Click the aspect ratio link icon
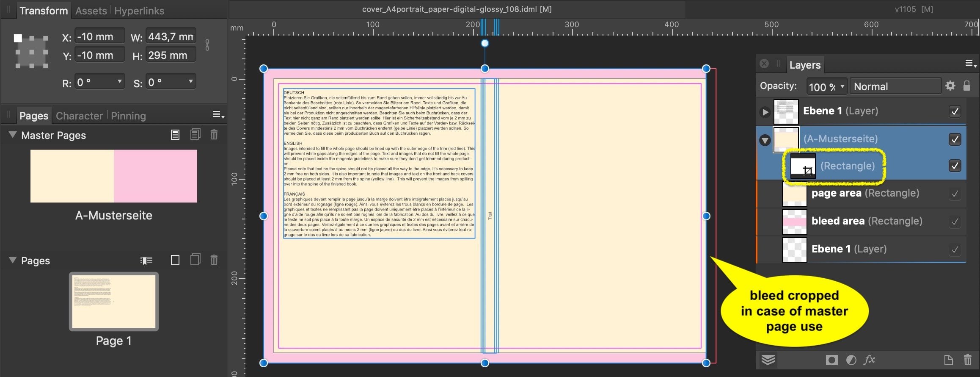 207,45
